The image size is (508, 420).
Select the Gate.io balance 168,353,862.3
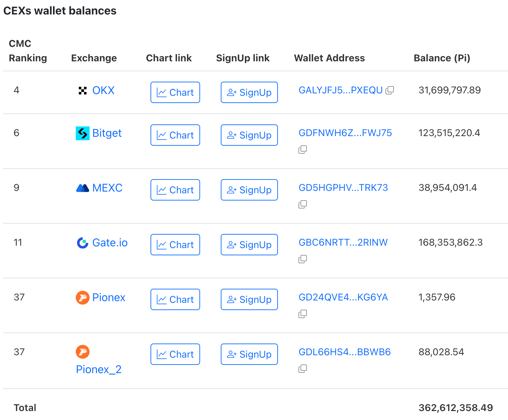450,243
